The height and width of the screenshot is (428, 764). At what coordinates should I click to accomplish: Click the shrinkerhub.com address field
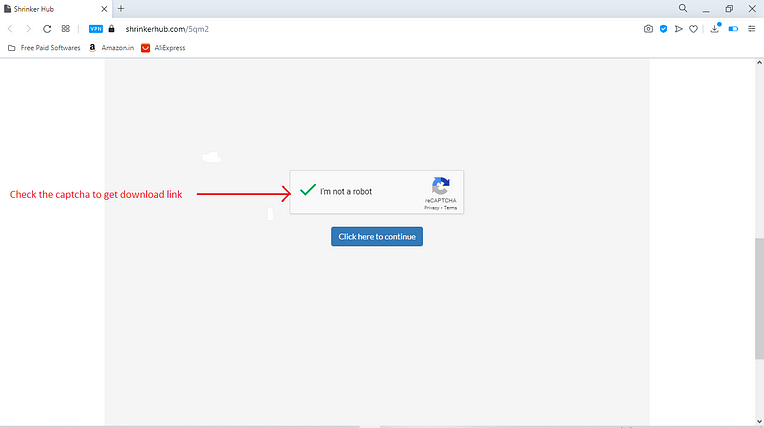point(167,29)
